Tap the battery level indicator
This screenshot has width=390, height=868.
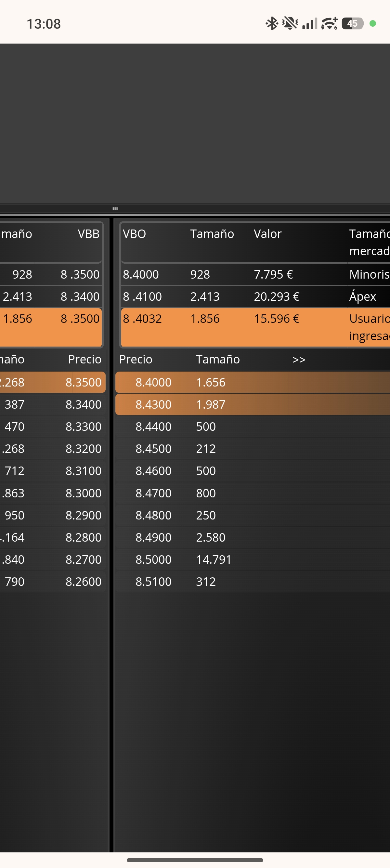(x=352, y=24)
